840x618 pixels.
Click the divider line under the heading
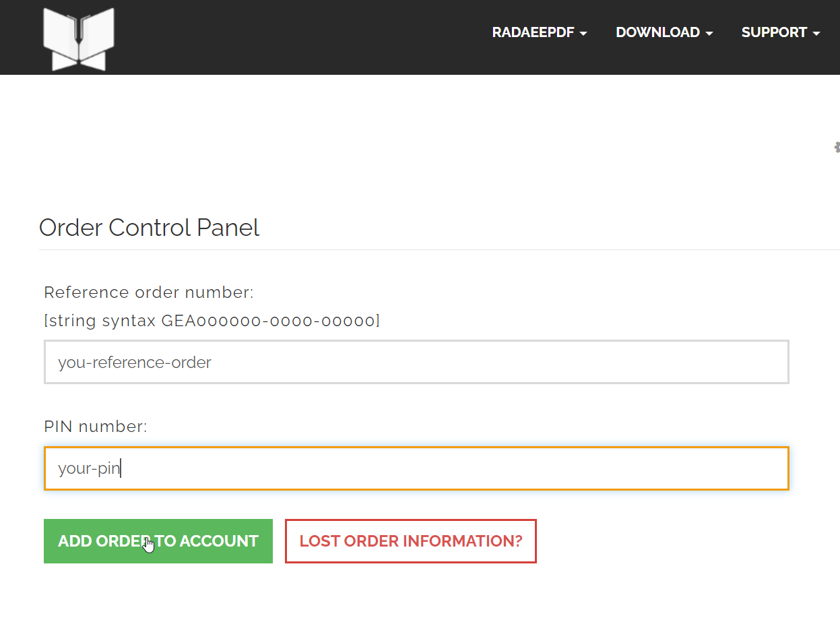pos(438,250)
